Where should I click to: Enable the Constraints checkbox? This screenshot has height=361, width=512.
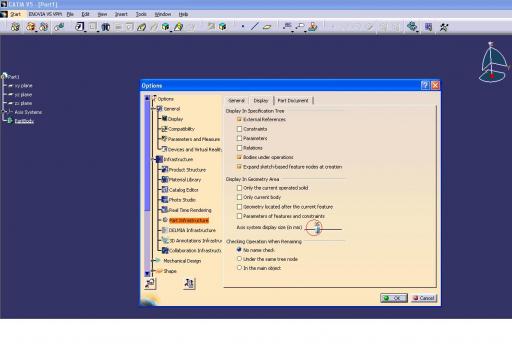tap(239, 129)
